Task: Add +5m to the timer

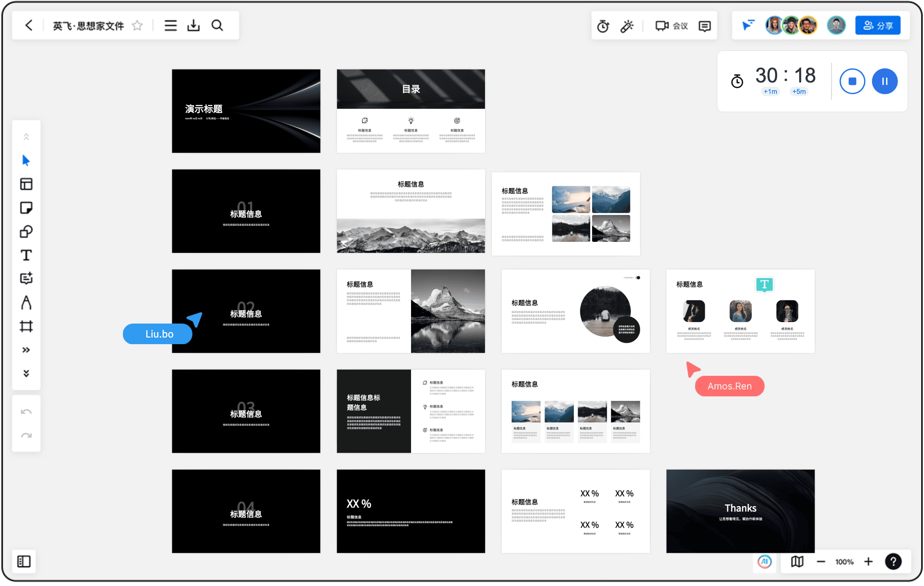Action: [x=799, y=91]
